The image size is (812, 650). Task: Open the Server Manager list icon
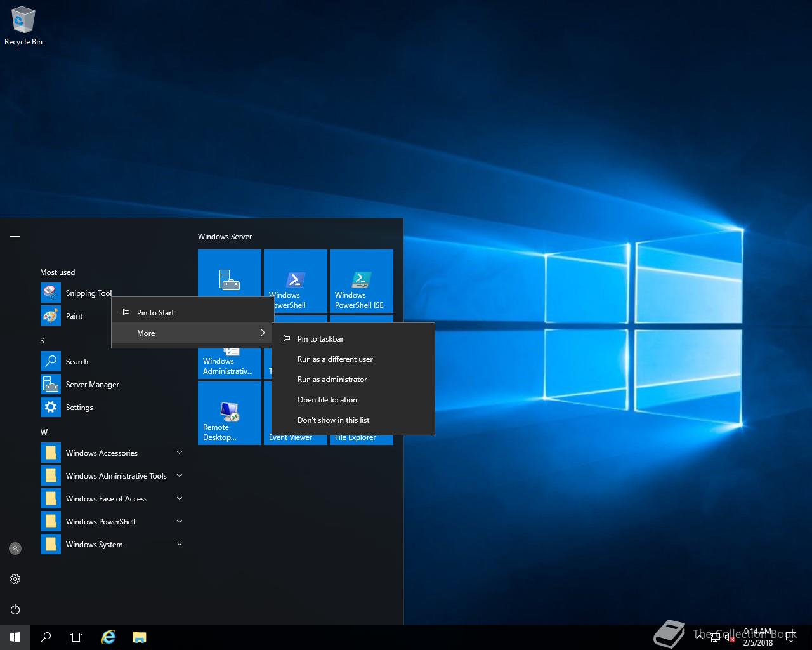tap(51, 384)
